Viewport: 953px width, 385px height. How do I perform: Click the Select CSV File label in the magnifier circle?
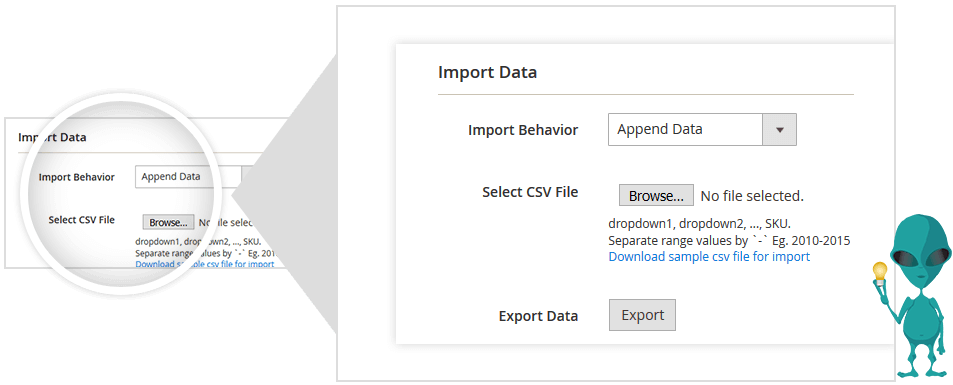tap(81, 220)
